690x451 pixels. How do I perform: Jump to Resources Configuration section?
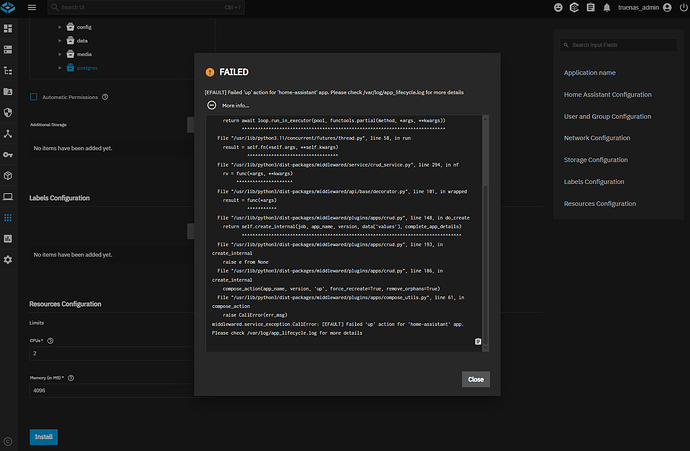point(600,204)
